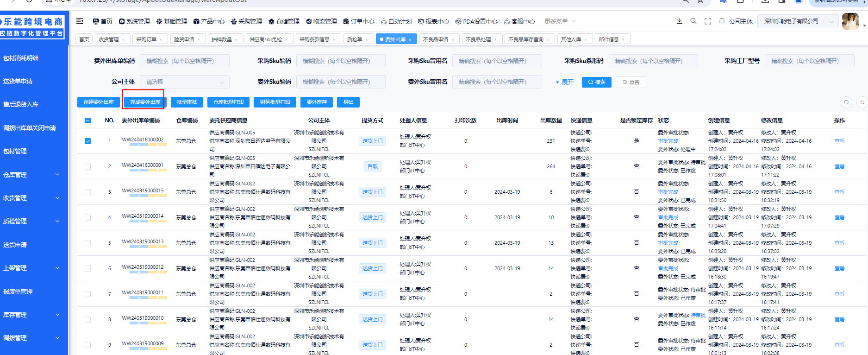Screen dimensions: 868x355
Task: Click the round search icon above the table
Action: coord(846,102)
